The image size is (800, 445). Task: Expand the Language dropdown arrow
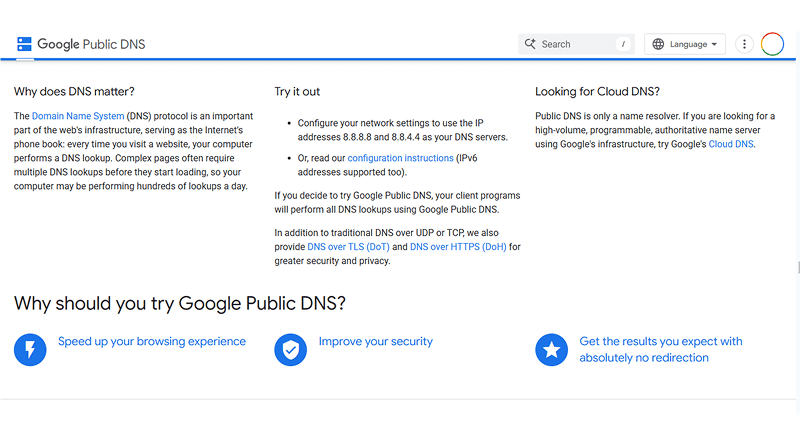point(714,44)
